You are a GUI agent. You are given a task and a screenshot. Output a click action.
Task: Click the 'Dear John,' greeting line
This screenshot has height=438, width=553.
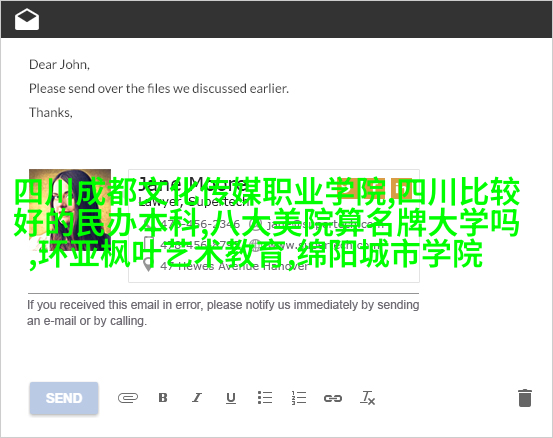[59, 65]
